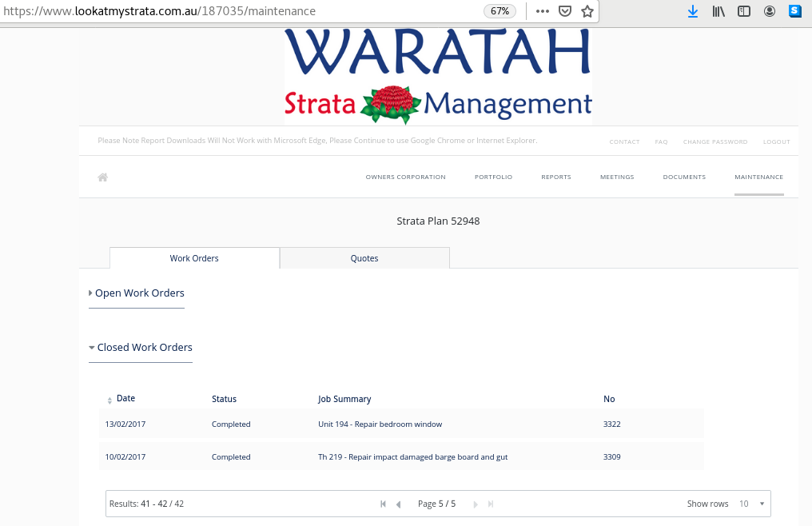Screen dimensions: 812x526
Task: Open the Meetings menu
Action: click(617, 177)
